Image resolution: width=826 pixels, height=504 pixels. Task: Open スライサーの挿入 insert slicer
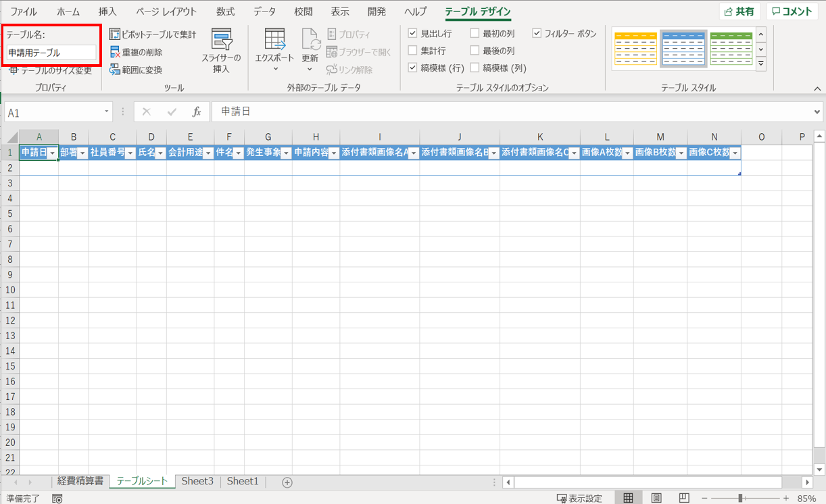click(221, 51)
